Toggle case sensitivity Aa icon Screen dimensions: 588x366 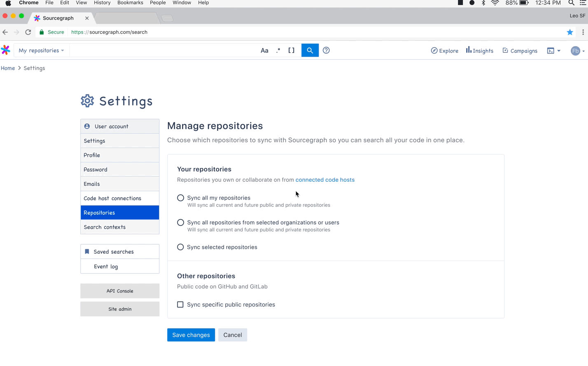(x=264, y=51)
